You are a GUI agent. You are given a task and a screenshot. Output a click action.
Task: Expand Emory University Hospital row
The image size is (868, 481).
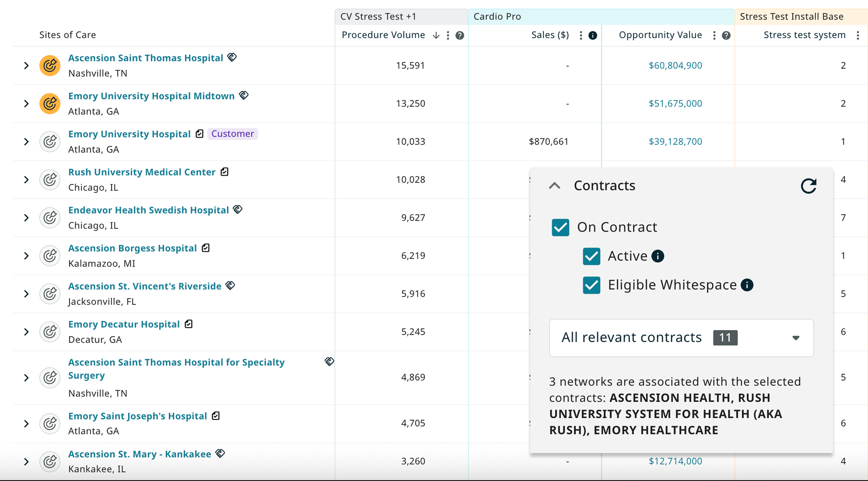26,142
